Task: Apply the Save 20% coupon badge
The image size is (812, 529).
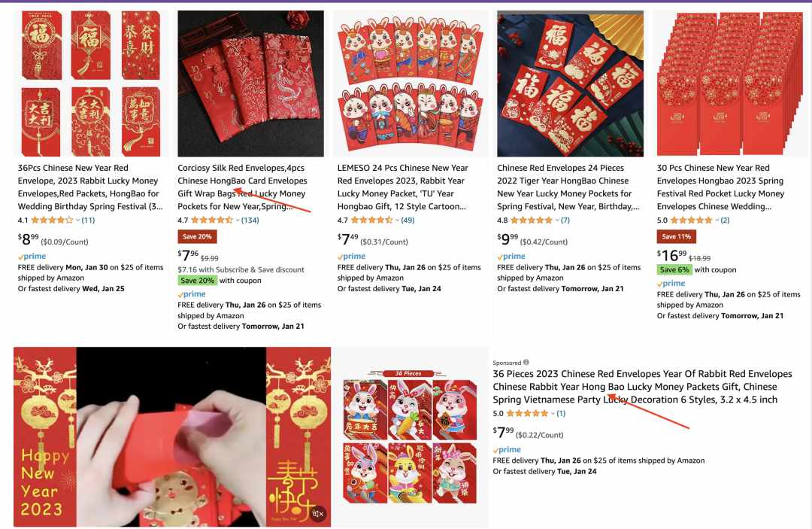Action: (x=197, y=281)
